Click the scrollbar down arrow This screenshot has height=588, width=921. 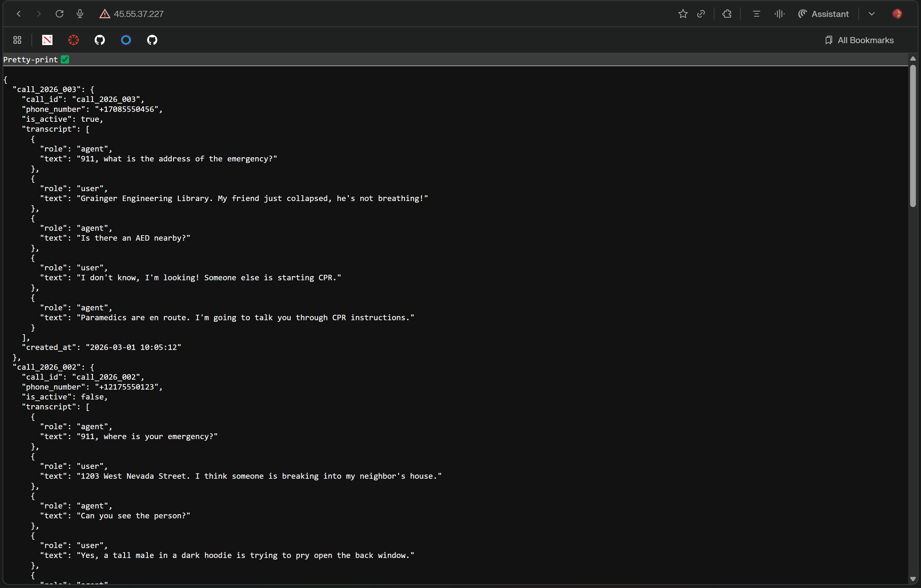coord(913,579)
